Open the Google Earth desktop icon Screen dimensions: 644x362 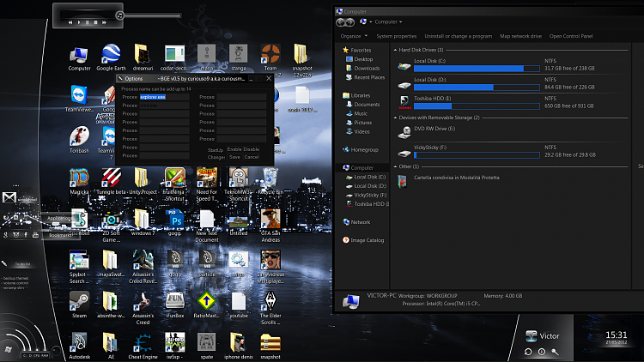click(x=110, y=54)
